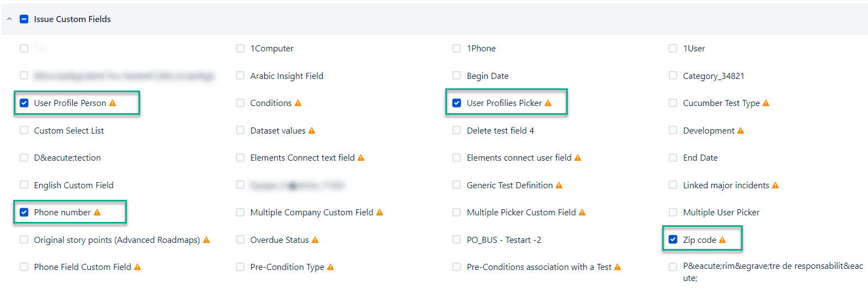Click warning icon next to Linked major incidents
The width and height of the screenshot is (868, 297).
pos(775,185)
